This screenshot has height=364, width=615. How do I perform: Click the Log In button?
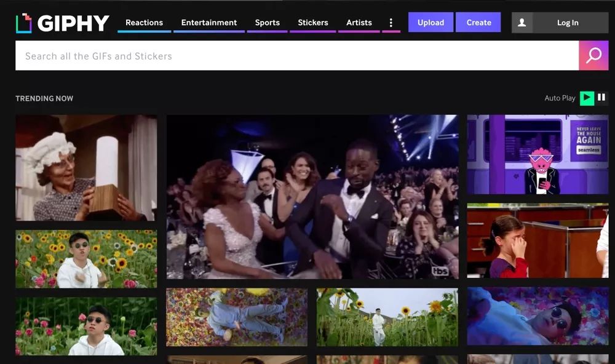tap(568, 23)
